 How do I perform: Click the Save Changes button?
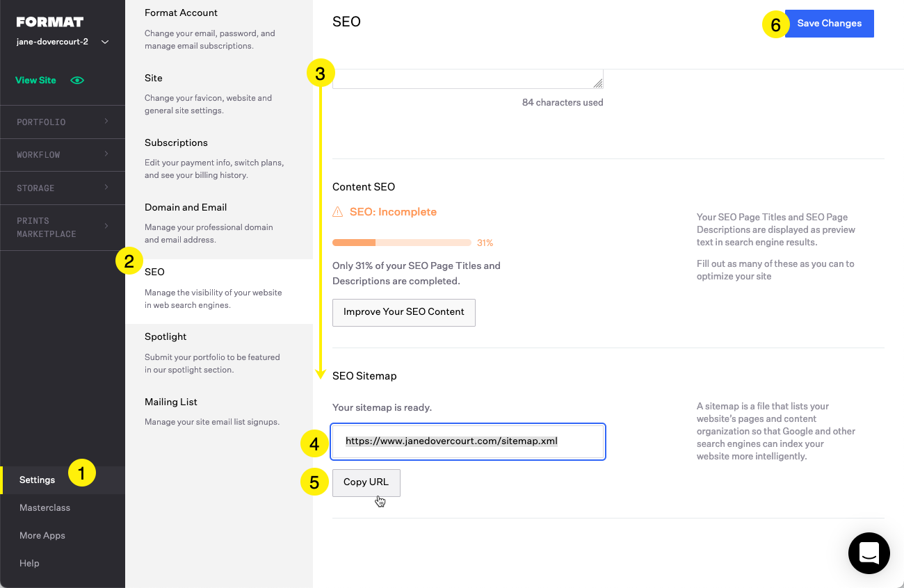pos(829,24)
